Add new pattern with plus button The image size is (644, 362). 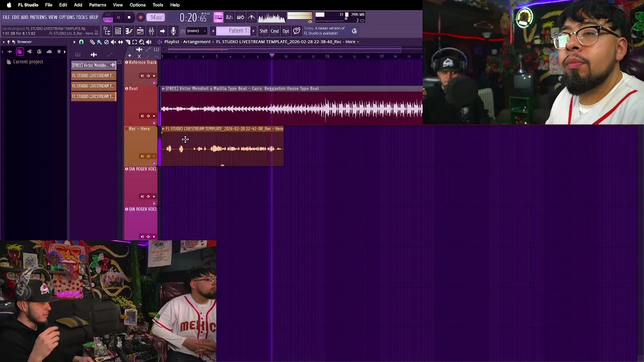point(253,31)
